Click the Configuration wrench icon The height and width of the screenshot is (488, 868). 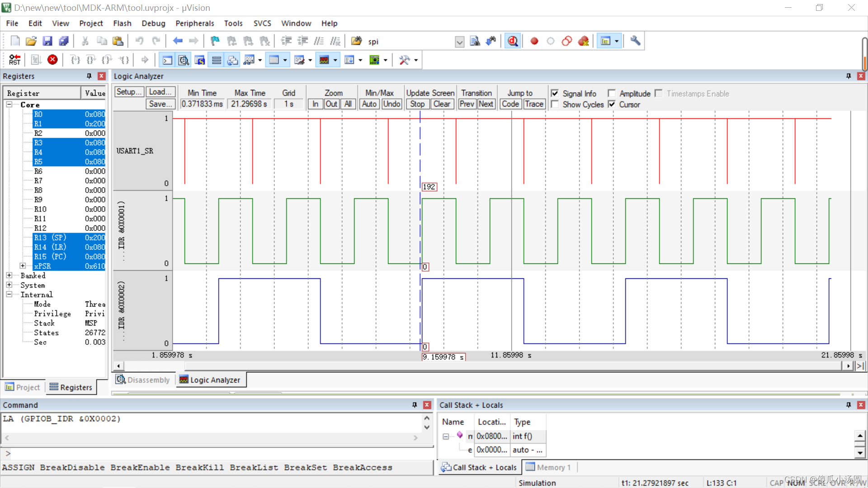pos(635,41)
